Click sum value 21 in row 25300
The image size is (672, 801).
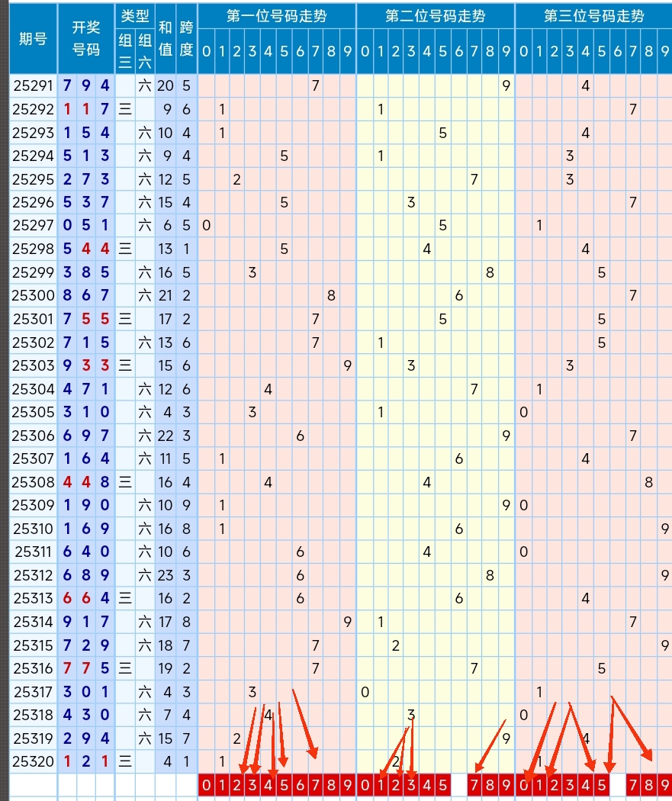click(166, 295)
